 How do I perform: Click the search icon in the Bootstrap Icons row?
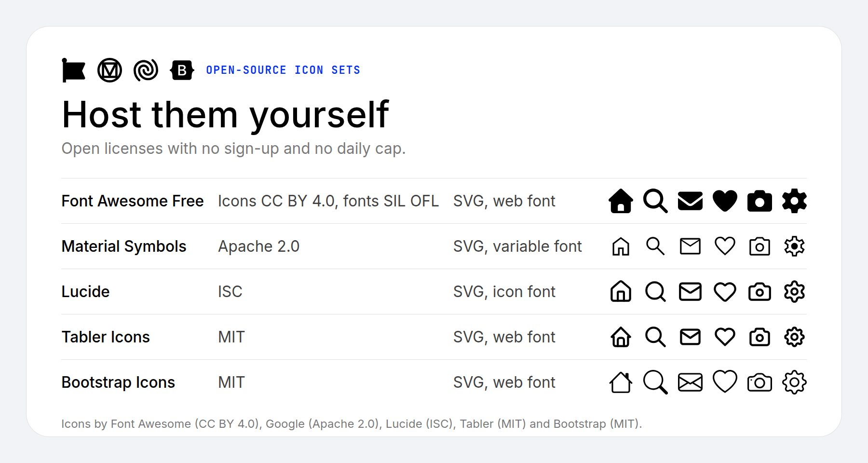[x=656, y=382]
